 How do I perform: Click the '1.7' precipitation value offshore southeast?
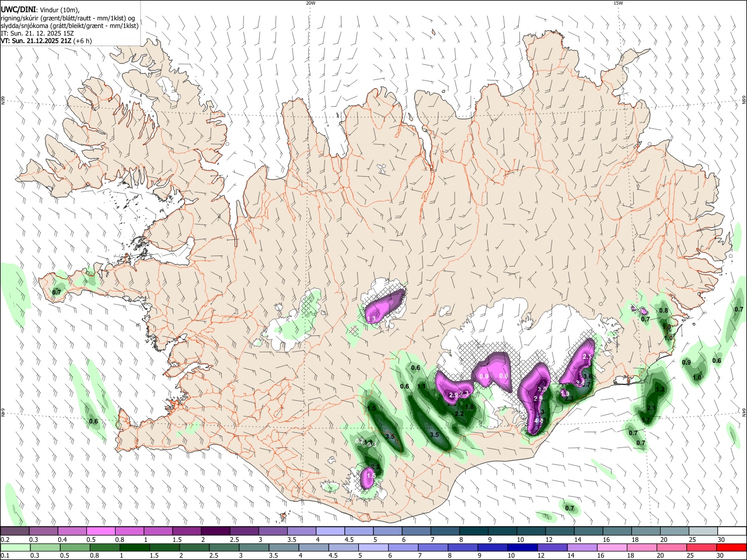tap(645, 420)
